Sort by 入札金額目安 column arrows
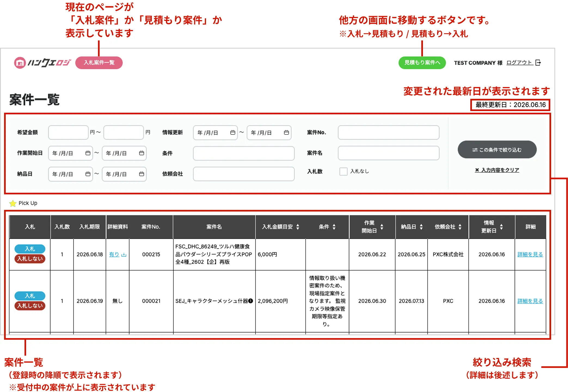The width and height of the screenshot is (568, 392). pyautogui.click(x=298, y=227)
